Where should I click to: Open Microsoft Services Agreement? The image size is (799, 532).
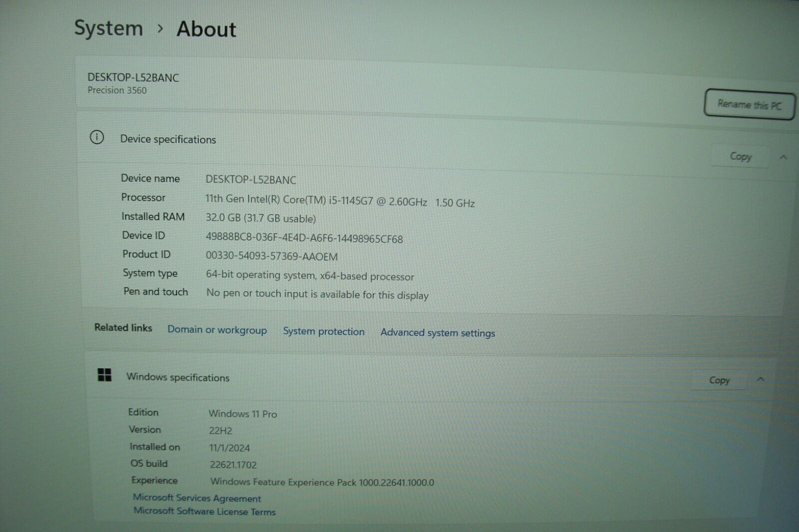click(x=196, y=498)
